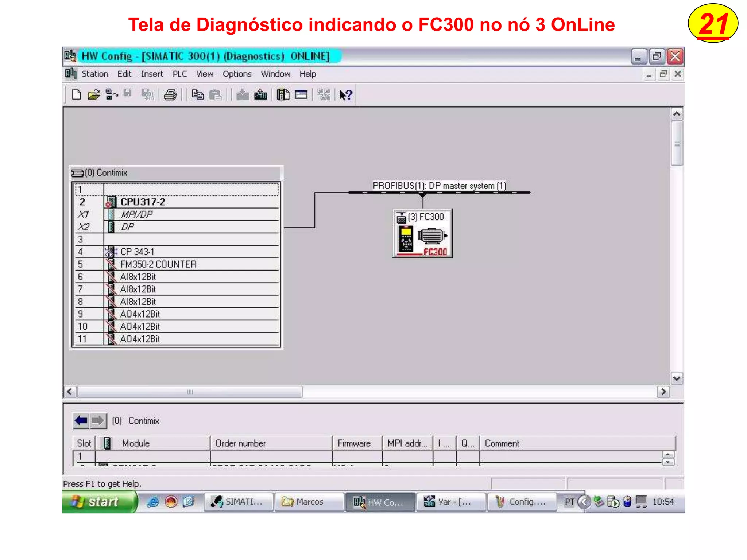Click the Print toolbar icon
The height and width of the screenshot is (560, 747).
170,95
